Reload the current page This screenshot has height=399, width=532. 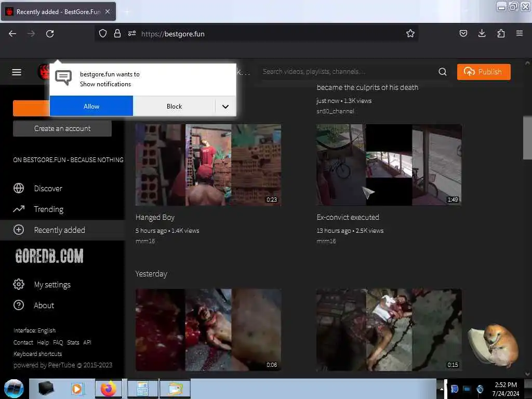point(50,34)
